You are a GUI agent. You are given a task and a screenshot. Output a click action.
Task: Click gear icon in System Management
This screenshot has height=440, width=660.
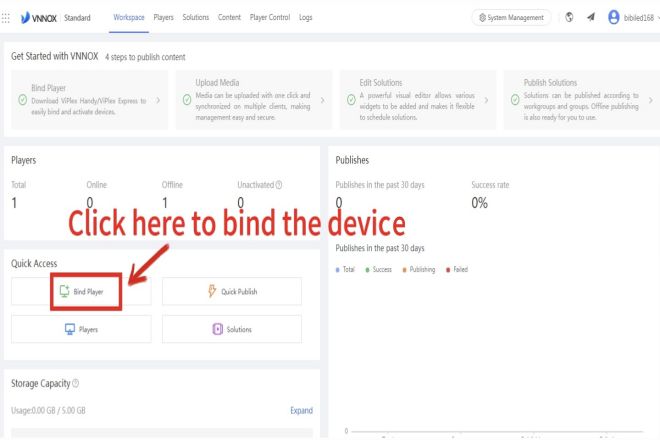482,18
